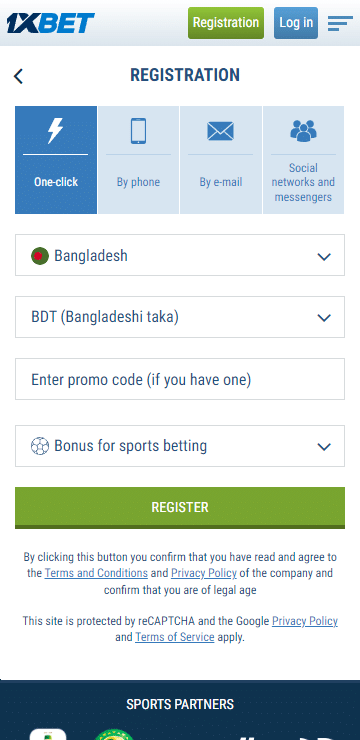
Task: Expand Bonus for sports betting dropdown
Action: point(180,446)
